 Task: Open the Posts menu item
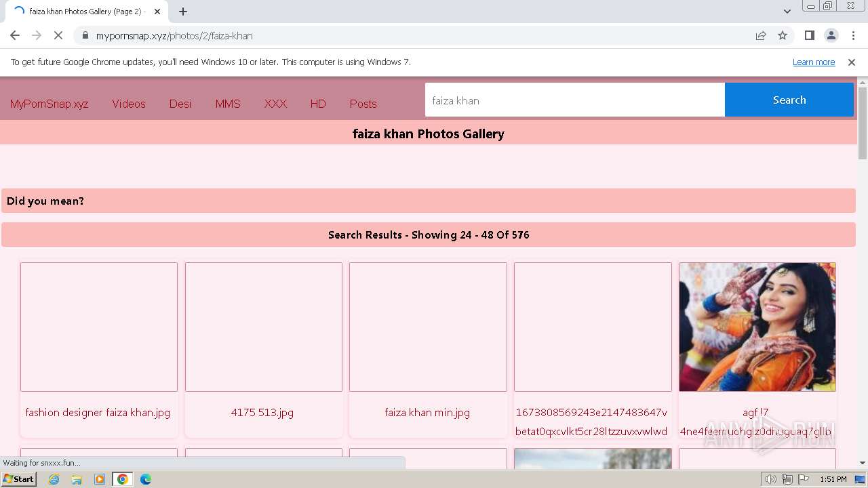(x=363, y=104)
